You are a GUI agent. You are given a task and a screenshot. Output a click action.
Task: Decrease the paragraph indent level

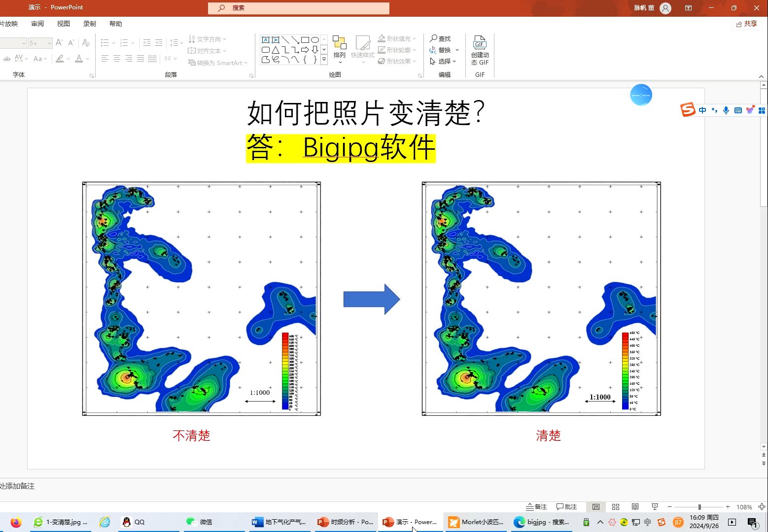tap(147, 43)
